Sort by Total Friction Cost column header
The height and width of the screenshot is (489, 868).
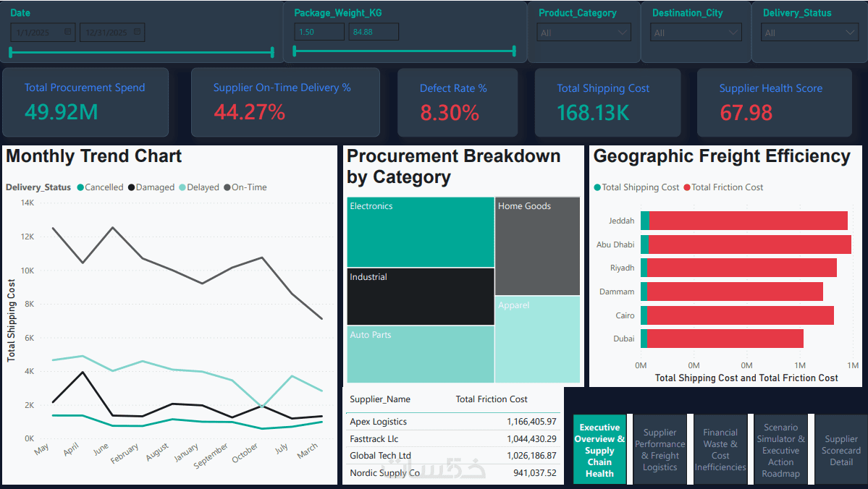[491, 399]
